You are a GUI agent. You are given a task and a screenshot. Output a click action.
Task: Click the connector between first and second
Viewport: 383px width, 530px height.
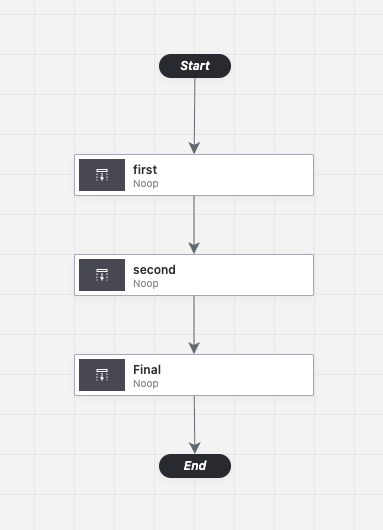click(194, 220)
